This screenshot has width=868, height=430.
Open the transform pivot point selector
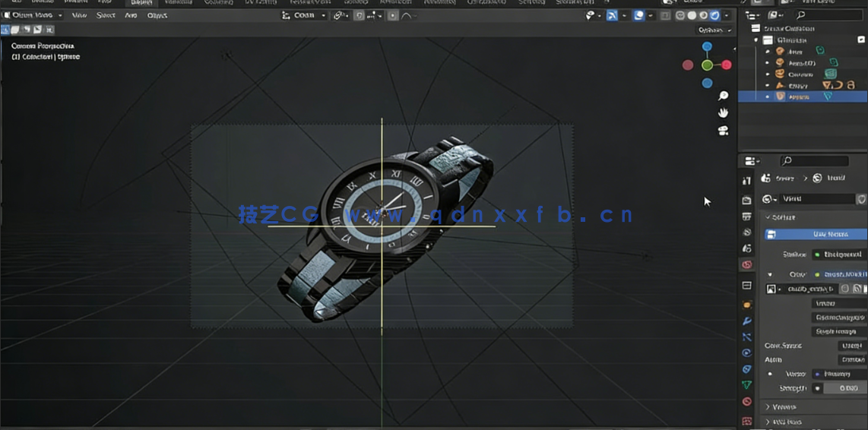click(x=340, y=15)
